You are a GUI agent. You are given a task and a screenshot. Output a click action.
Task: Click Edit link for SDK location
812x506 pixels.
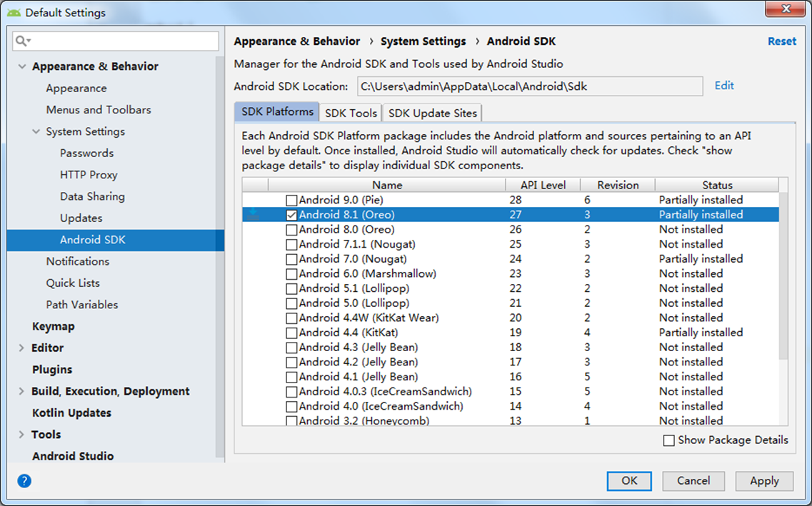[x=724, y=86]
